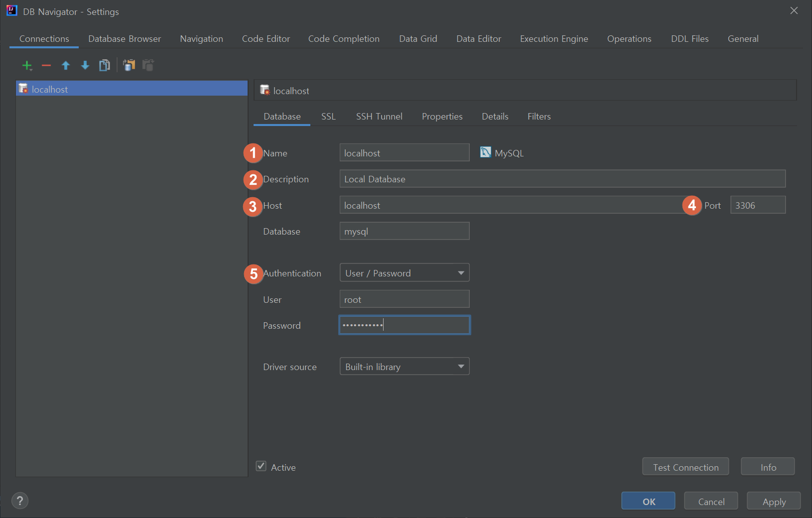Select the Filters sub-tab
812x518 pixels.
[x=539, y=117]
